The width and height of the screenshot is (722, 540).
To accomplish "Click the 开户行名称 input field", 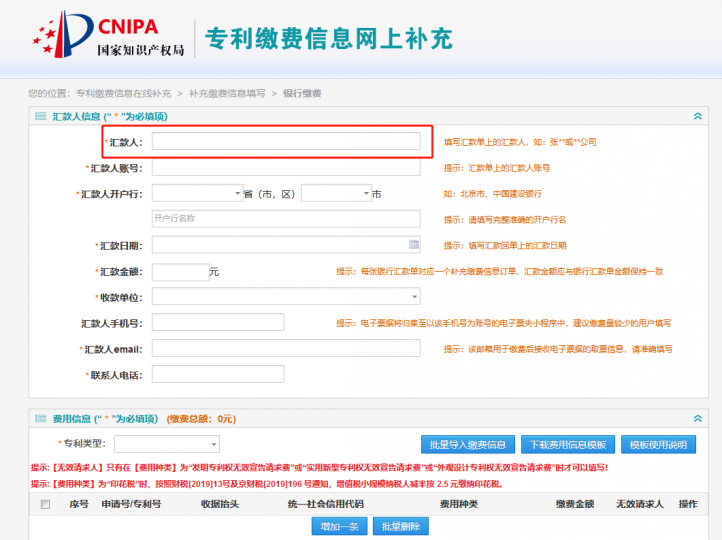I will [286, 219].
